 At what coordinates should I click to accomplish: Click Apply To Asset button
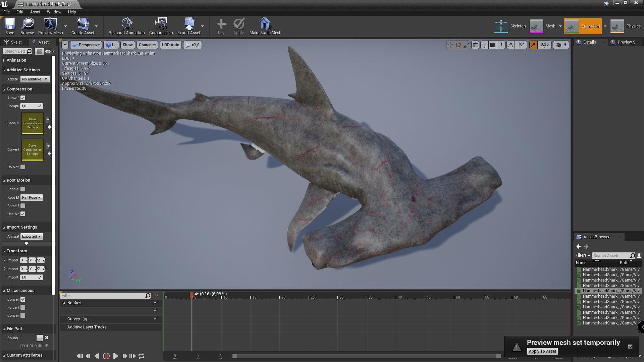coord(542,351)
